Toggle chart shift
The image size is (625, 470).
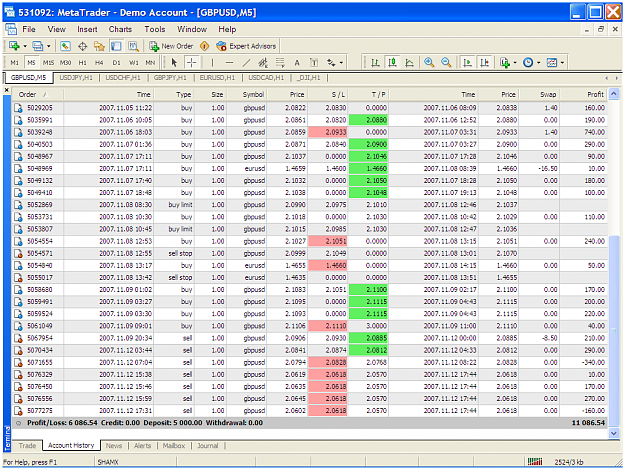coord(484,63)
